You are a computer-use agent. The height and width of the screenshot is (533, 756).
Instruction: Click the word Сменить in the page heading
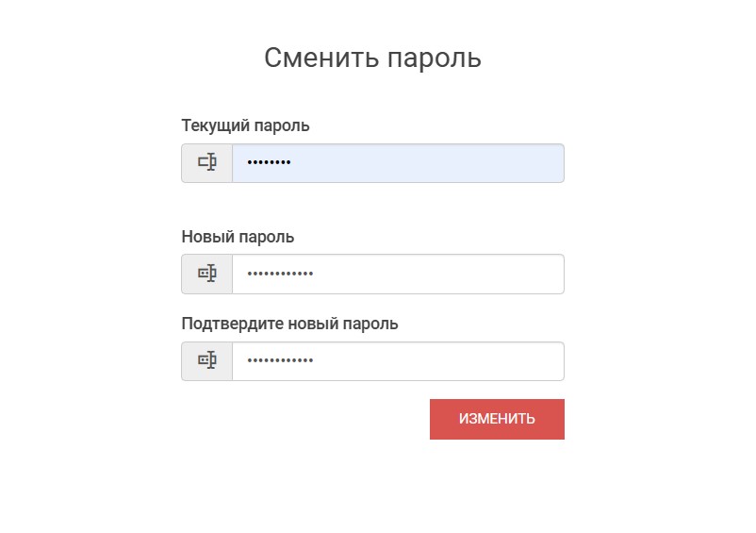click(x=321, y=58)
